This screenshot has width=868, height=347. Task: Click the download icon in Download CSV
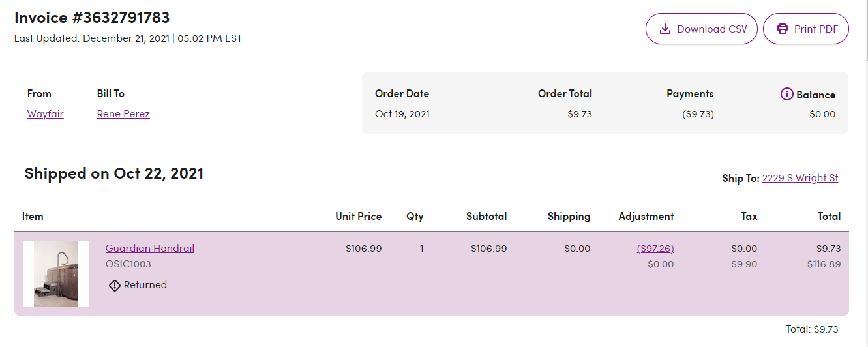coord(665,29)
